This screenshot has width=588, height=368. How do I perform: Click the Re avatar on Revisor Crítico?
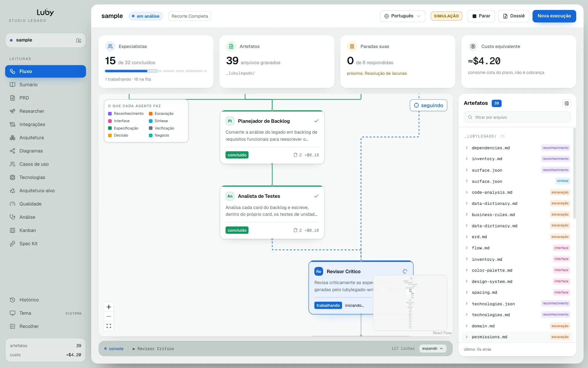coord(319,271)
